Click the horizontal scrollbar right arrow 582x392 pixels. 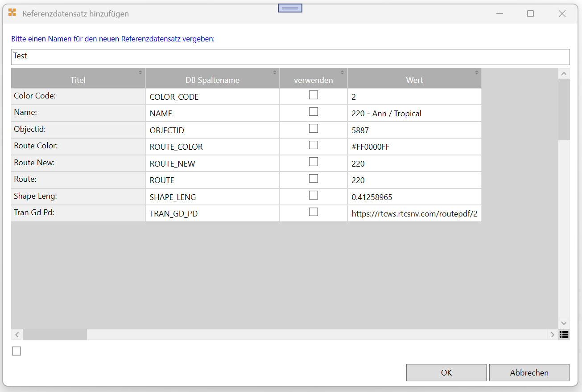(x=553, y=335)
